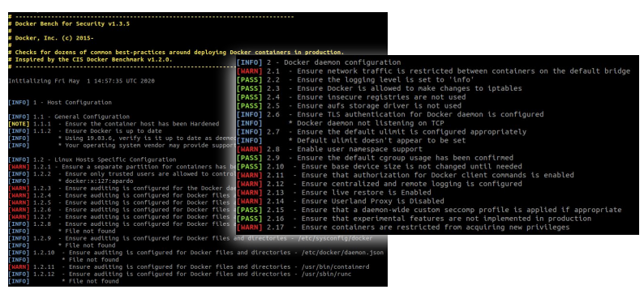
Task: Click the 'Docker daemon not listening on TCP' line
Action: [340, 123]
